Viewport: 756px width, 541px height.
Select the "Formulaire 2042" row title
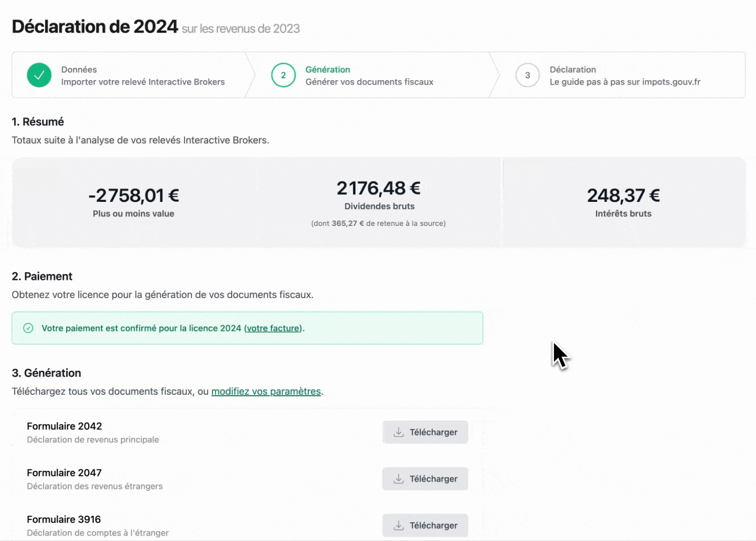(x=64, y=426)
